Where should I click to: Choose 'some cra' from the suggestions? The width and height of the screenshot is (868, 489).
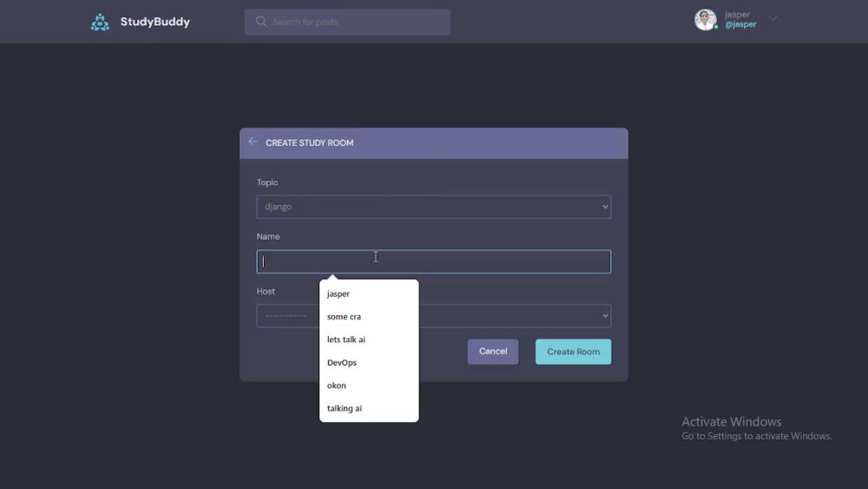(369, 317)
